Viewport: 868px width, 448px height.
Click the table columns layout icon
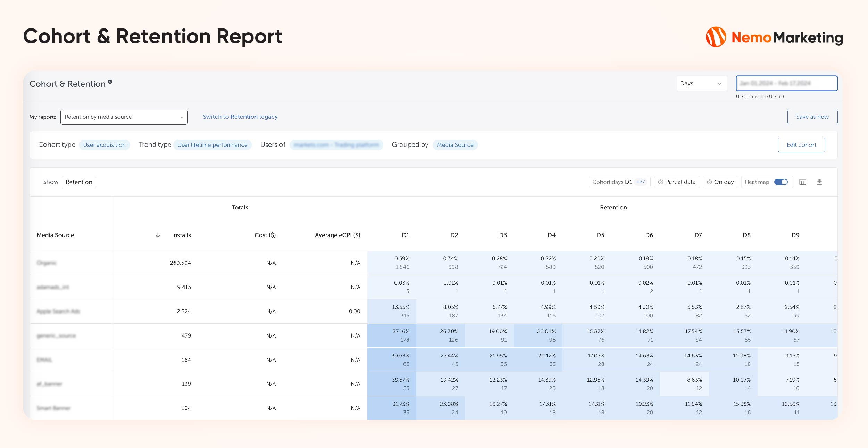(x=803, y=182)
